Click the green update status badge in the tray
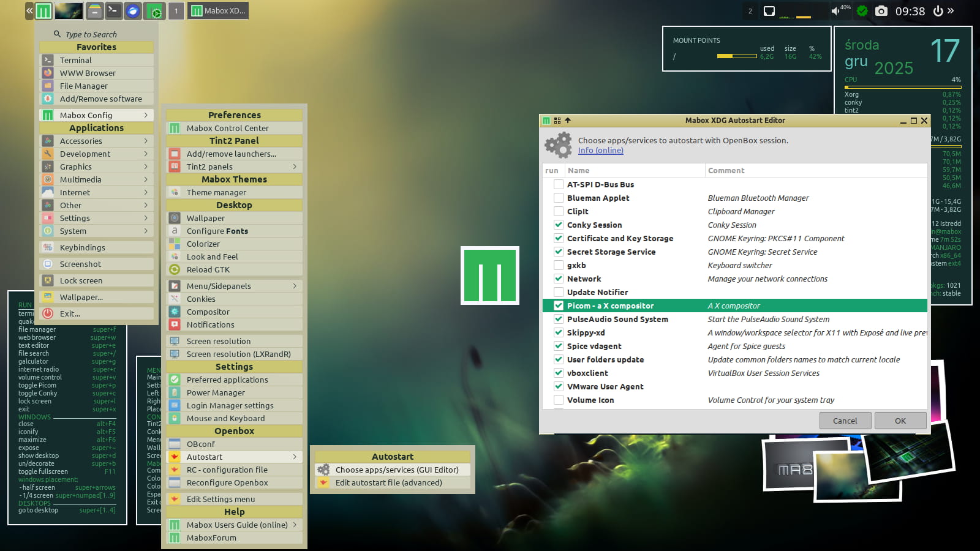The width and height of the screenshot is (980, 551). click(x=862, y=11)
